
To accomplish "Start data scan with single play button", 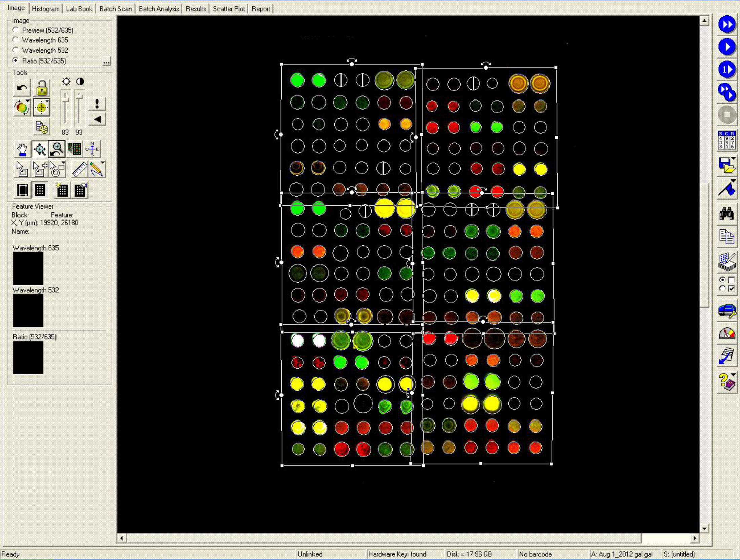I will [x=727, y=47].
